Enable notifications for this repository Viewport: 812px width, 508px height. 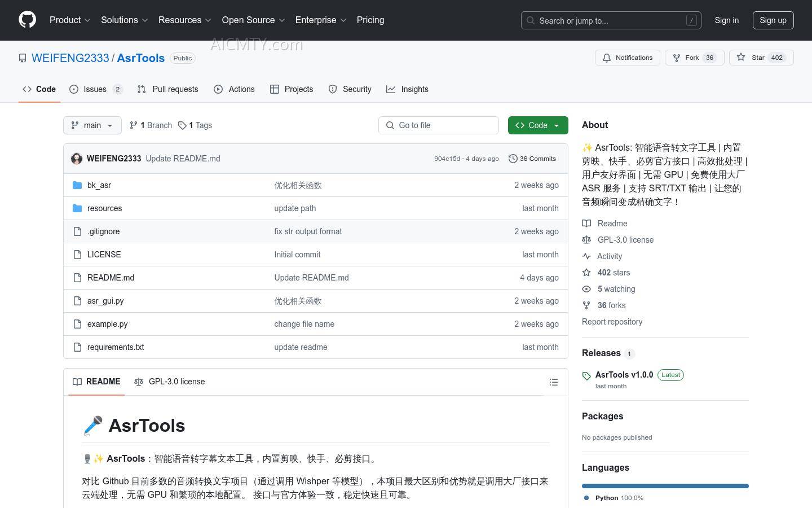coord(627,57)
